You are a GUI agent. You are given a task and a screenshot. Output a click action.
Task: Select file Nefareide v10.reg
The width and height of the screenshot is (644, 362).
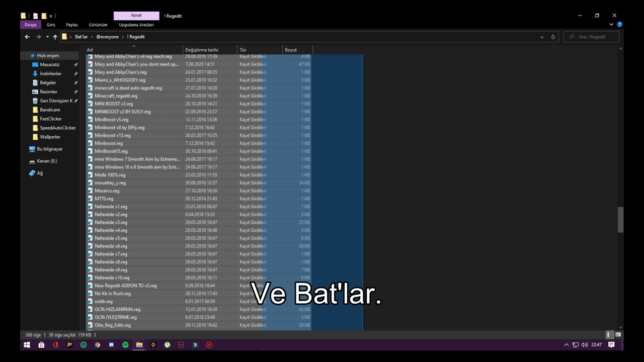point(112,278)
